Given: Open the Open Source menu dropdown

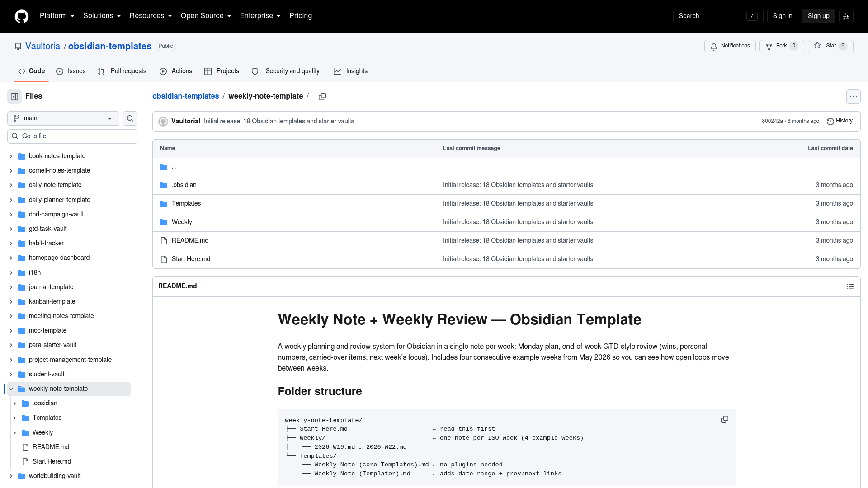Looking at the screenshot, I should [206, 16].
